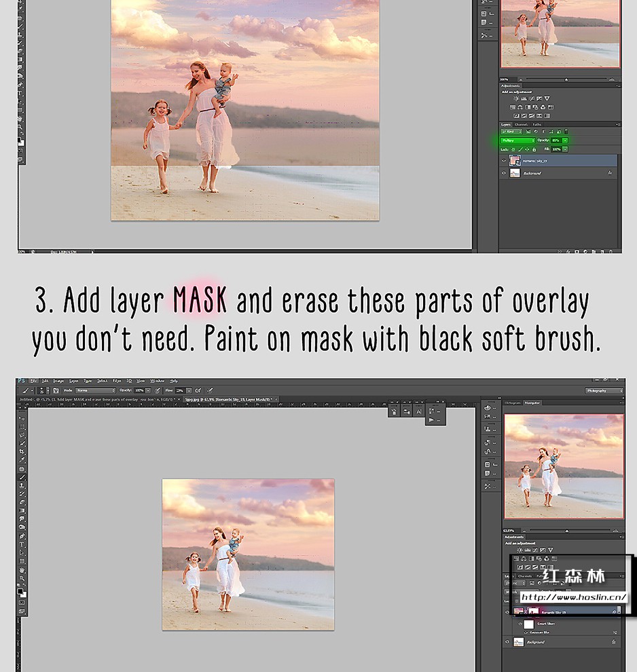Open Layer menu in lower window
The height and width of the screenshot is (672, 637).
point(74,381)
